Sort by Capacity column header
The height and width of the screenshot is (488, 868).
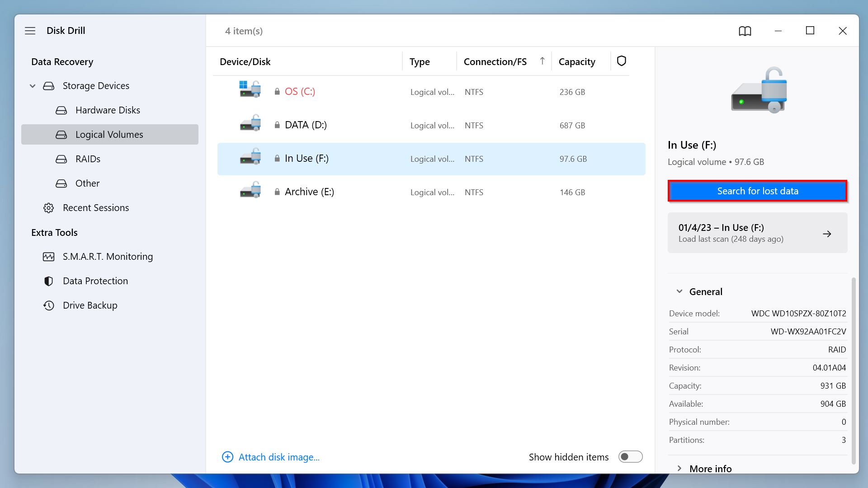[576, 61]
